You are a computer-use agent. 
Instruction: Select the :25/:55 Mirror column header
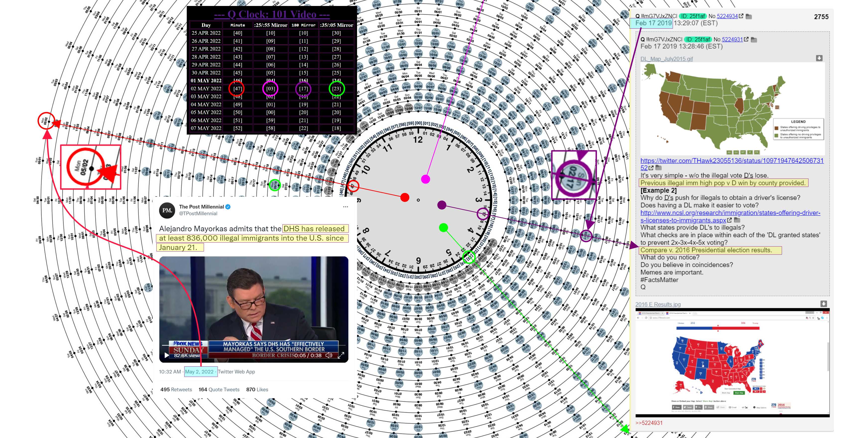271,25
